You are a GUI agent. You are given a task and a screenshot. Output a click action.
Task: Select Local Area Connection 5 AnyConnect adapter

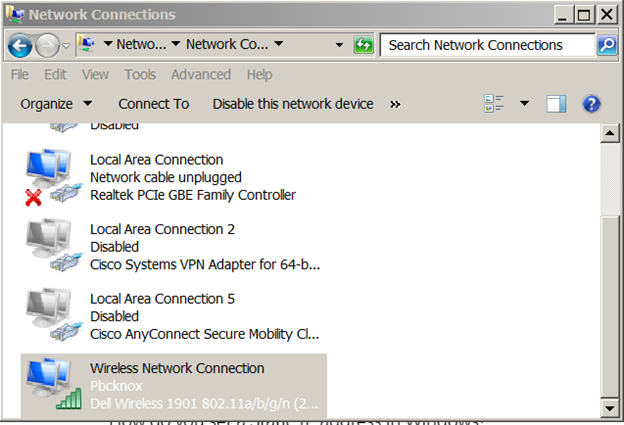(x=173, y=316)
